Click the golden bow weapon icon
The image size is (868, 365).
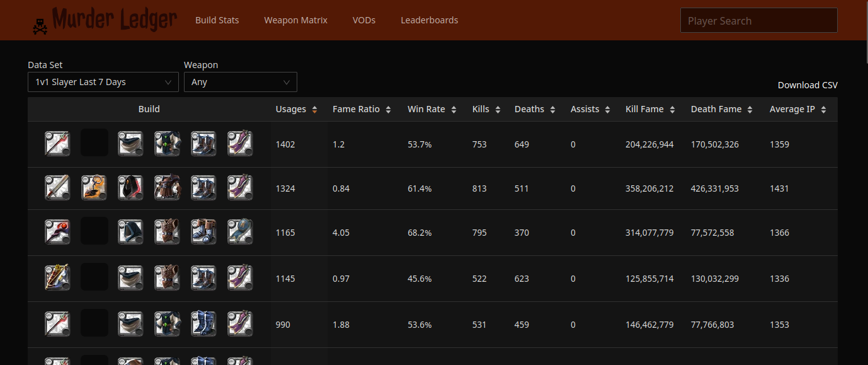click(57, 278)
